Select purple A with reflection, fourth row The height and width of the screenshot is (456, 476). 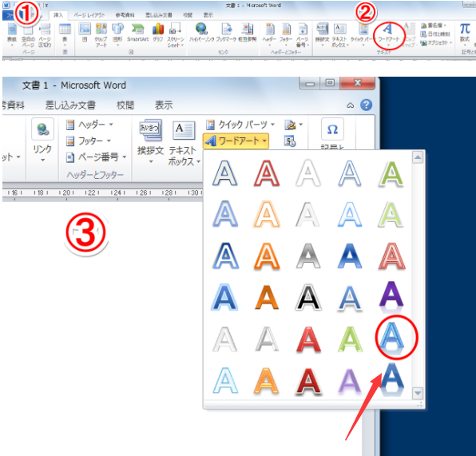tap(391, 298)
